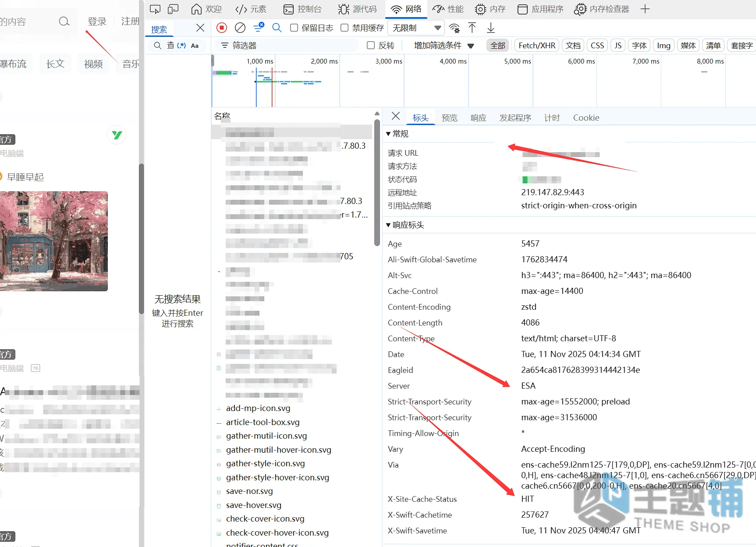Open throttling dropdown 无限制
This screenshot has height=547, width=756.
416,28
